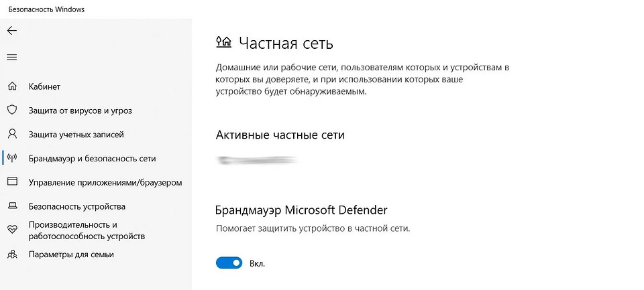644x290 pixels.
Task: Click the Частная сеть house icon
Action: (224, 42)
